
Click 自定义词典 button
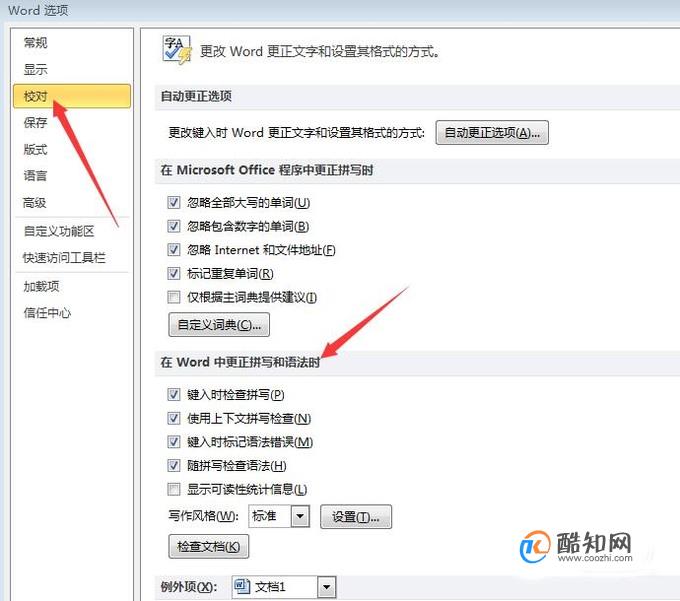click(219, 324)
